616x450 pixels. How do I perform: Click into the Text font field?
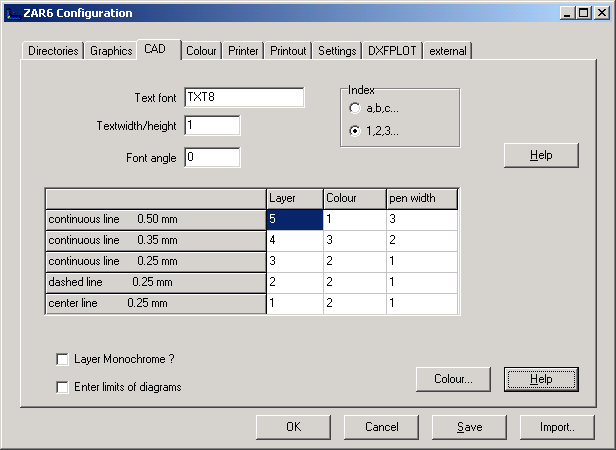(243, 97)
